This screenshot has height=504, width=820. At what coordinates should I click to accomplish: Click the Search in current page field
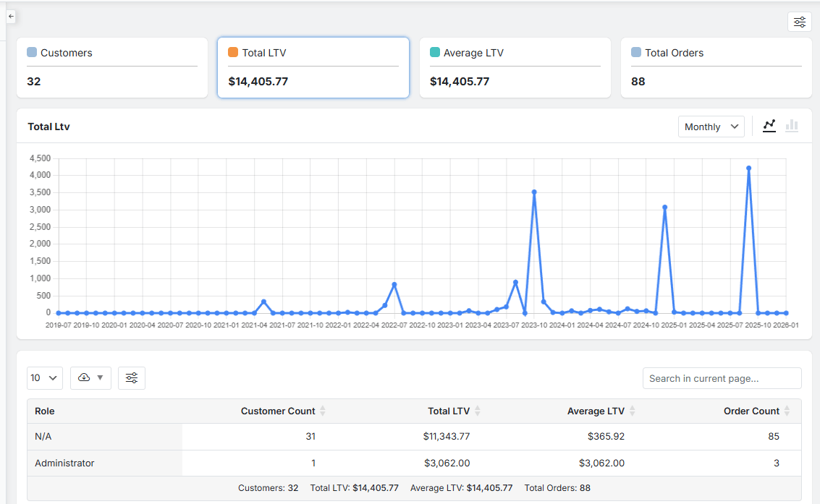click(x=722, y=378)
